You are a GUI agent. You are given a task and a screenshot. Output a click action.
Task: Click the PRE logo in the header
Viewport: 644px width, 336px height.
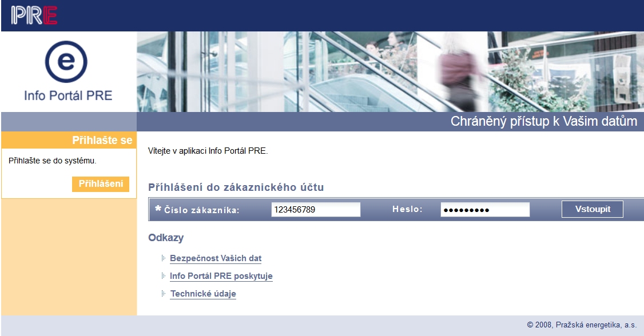34,15
